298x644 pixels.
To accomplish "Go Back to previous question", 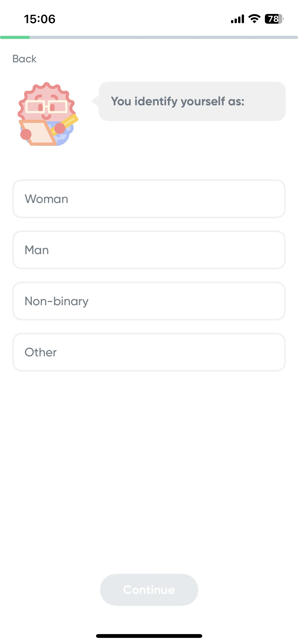I will [x=24, y=59].
